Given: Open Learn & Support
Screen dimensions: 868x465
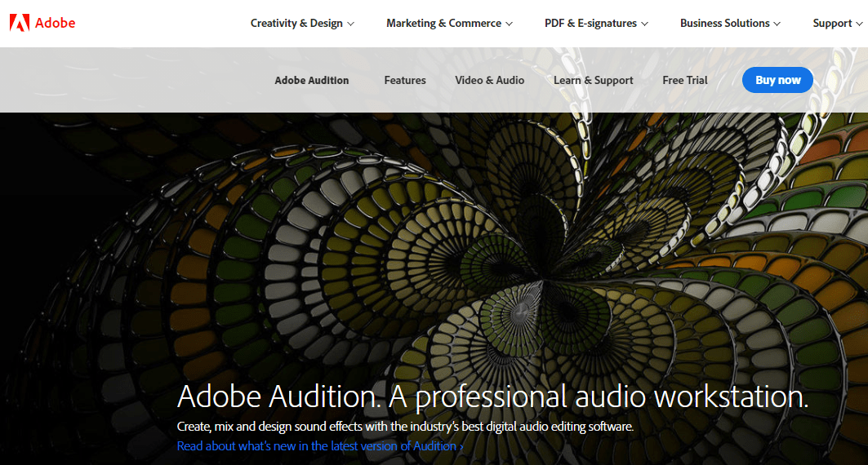Looking at the screenshot, I should (x=593, y=80).
